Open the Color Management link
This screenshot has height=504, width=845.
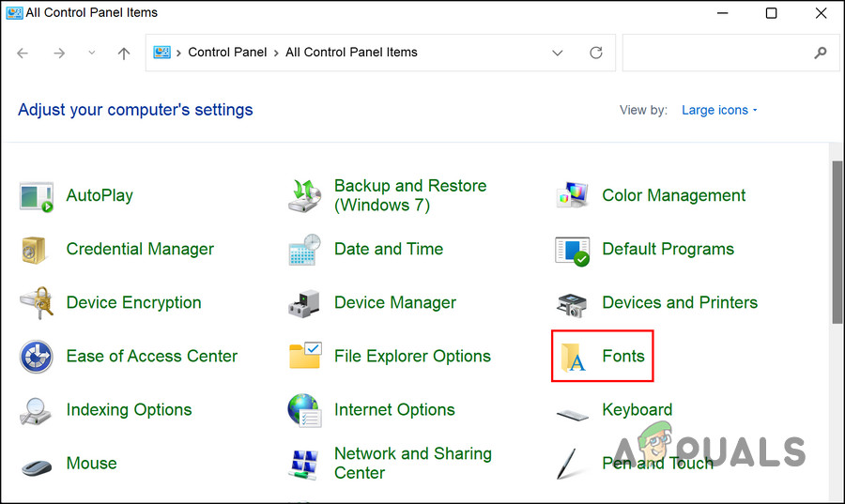(x=673, y=195)
